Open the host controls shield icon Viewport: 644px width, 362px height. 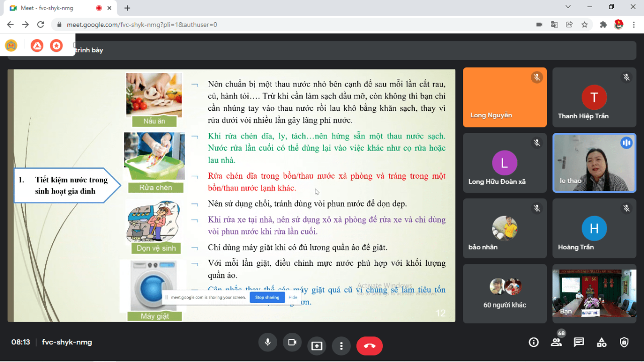624,342
